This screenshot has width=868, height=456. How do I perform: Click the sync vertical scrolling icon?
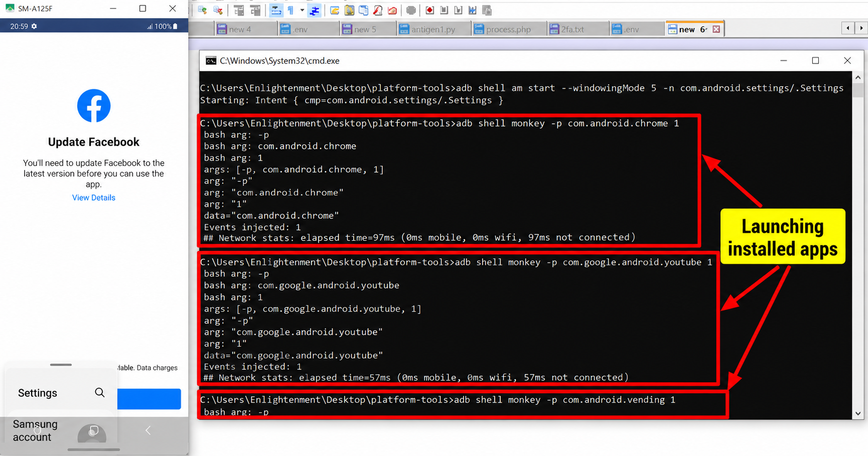(239, 11)
